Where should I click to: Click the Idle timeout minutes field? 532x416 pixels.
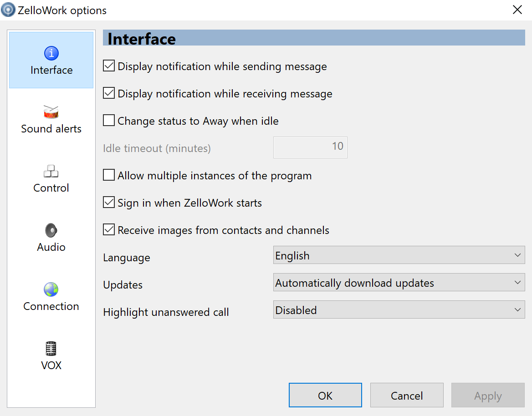[x=311, y=147]
